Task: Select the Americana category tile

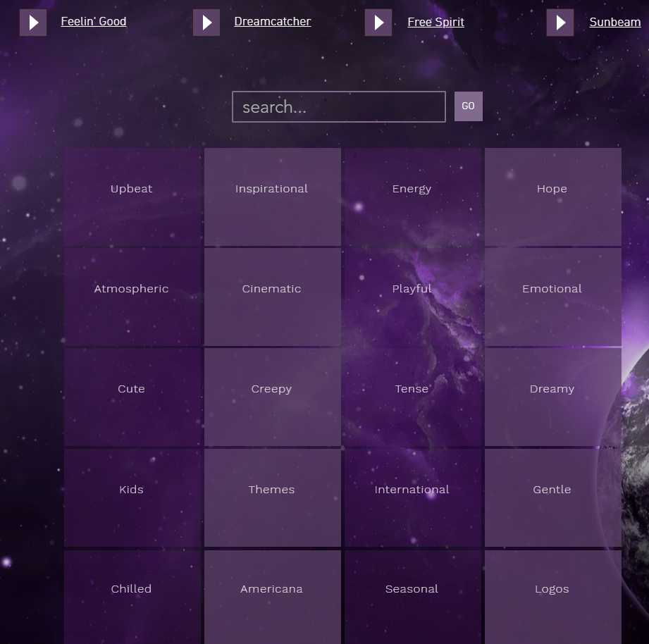Action: click(273, 597)
